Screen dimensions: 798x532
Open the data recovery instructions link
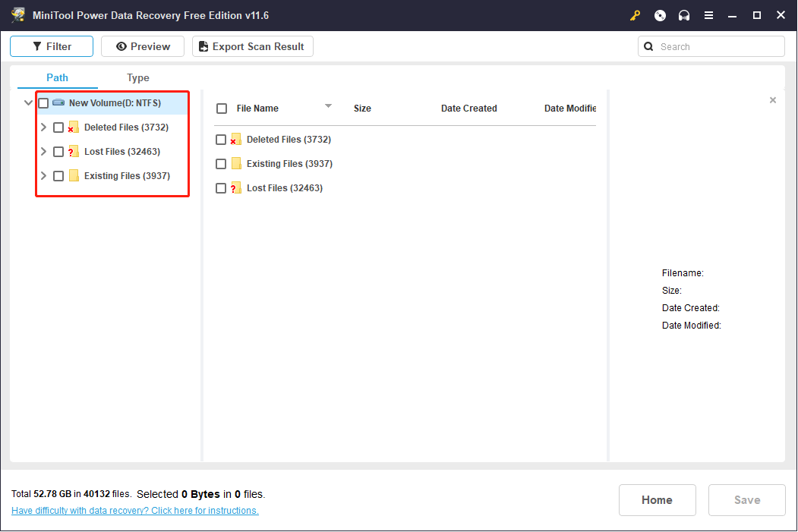pos(135,511)
